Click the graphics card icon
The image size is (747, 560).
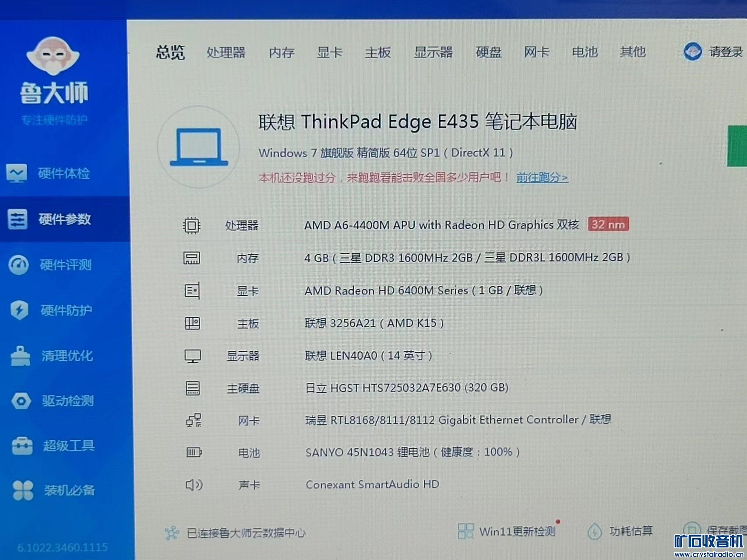coord(192,290)
